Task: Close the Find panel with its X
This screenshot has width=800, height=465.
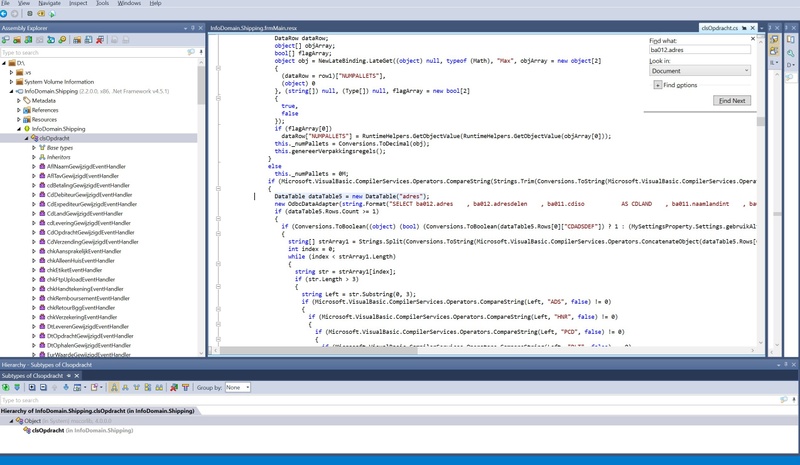Action: click(753, 39)
